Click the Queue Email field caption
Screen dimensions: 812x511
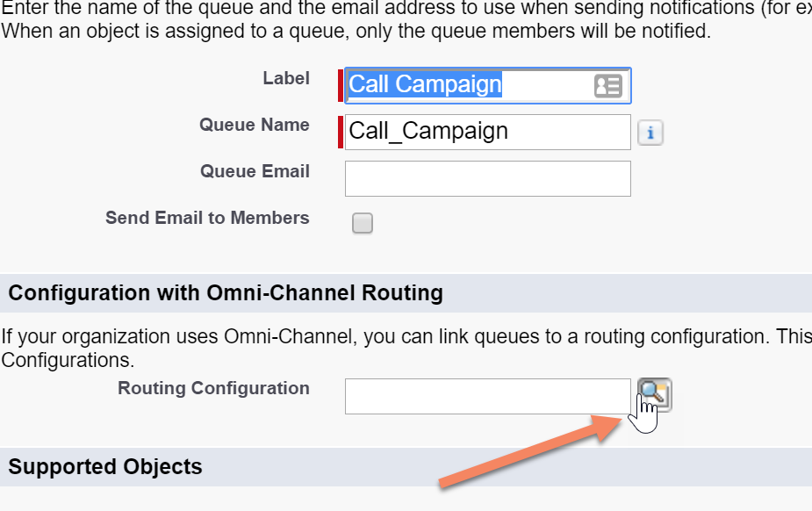(255, 171)
